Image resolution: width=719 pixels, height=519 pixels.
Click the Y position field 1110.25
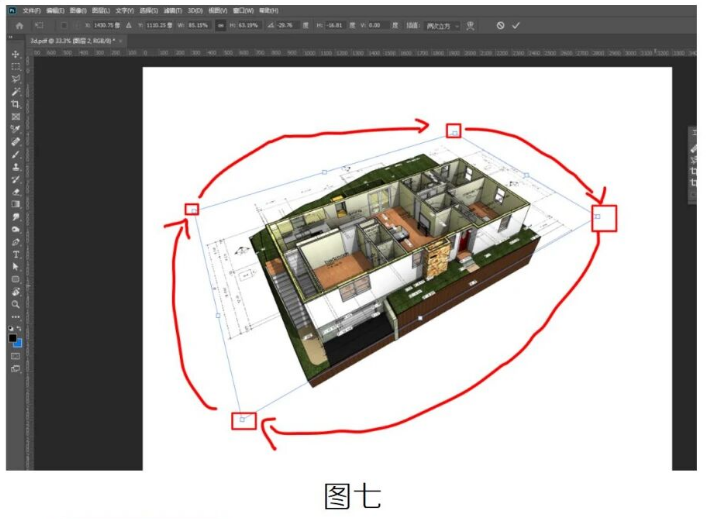pyautogui.click(x=159, y=26)
